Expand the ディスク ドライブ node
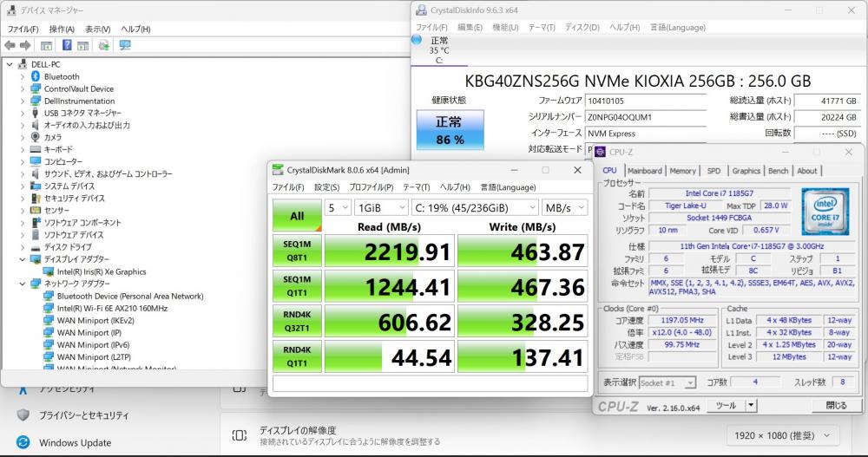The image size is (868, 457). pyautogui.click(x=23, y=247)
